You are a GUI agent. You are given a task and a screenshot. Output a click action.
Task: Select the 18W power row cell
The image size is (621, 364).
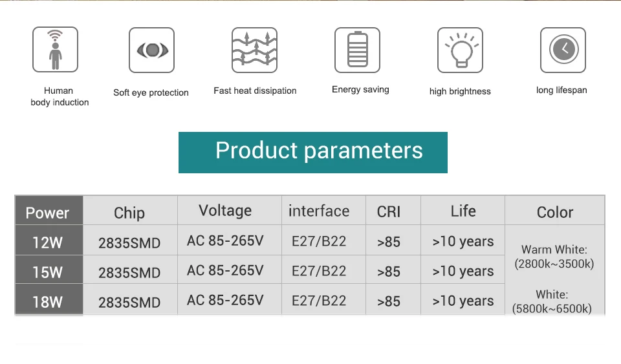click(48, 301)
